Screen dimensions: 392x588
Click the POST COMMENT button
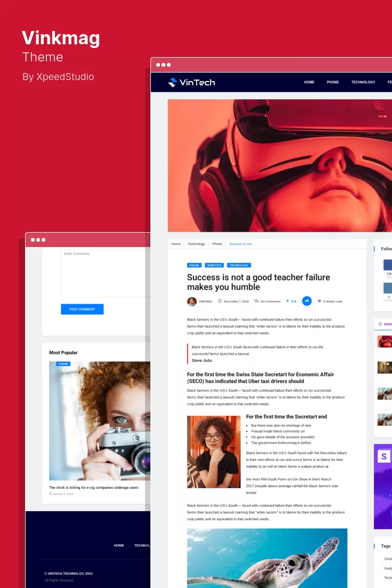(x=82, y=309)
